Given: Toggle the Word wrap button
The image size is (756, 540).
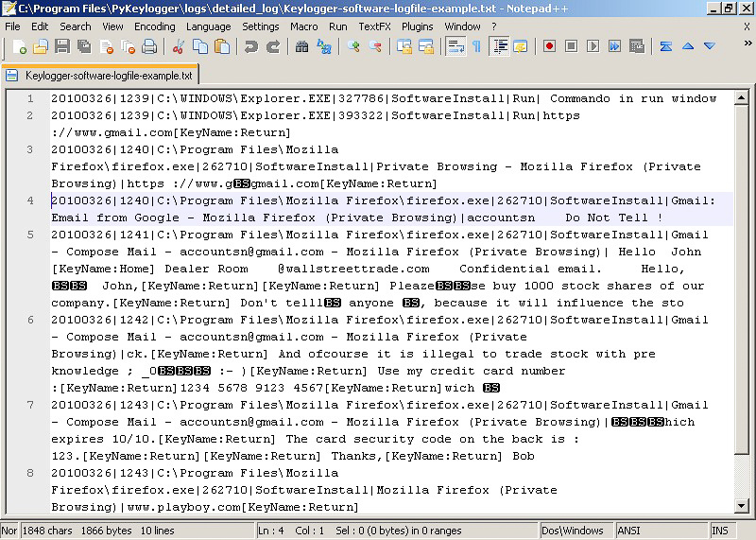Looking at the screenshot, I should 455,46.
